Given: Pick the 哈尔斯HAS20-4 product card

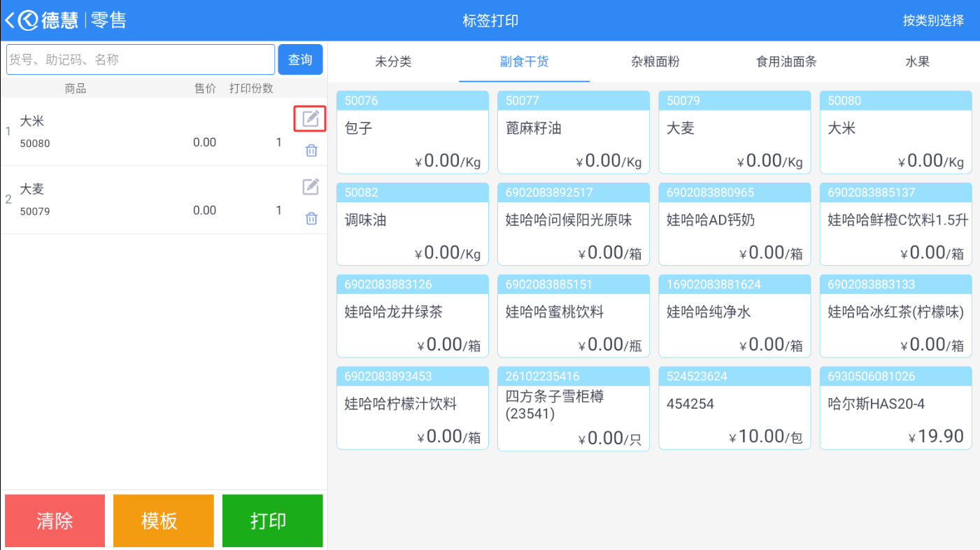Looking at the screenshot, I should pyautogui.click(x=895, y=407).
